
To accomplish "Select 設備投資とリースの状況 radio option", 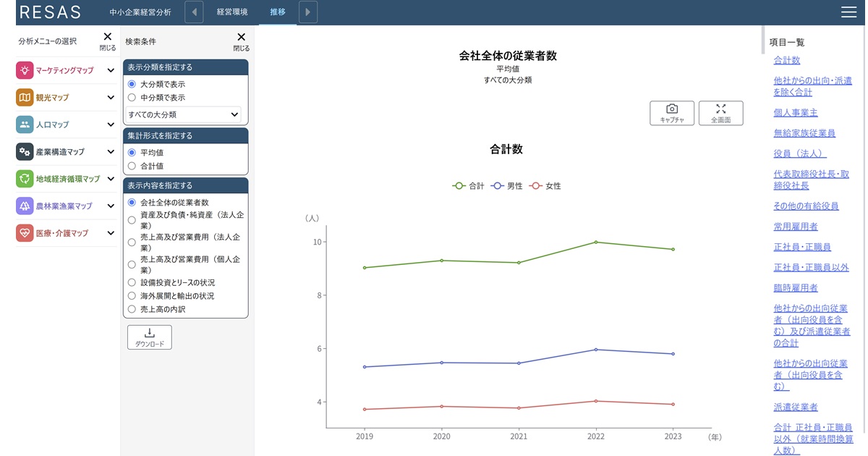I will point(132,282).
